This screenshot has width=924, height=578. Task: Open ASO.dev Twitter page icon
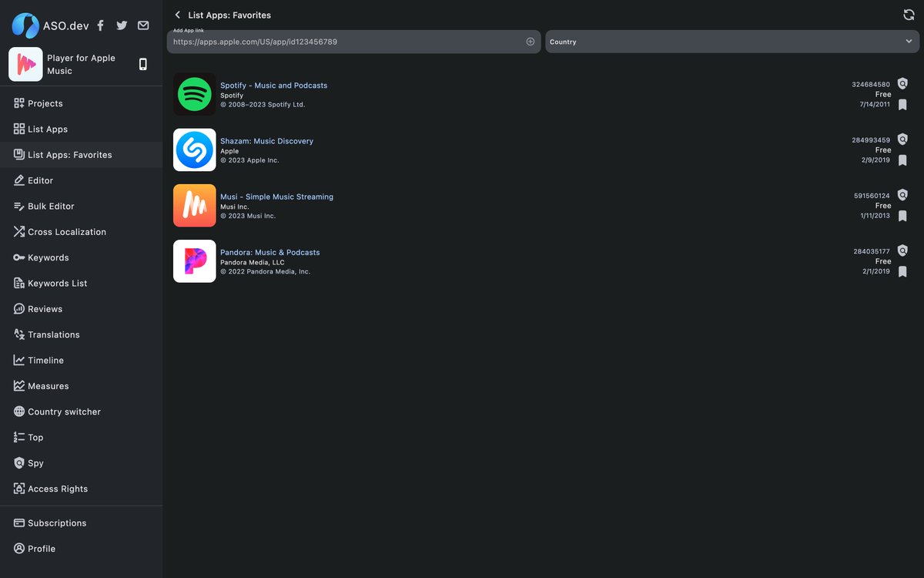[x=122, y=25]
